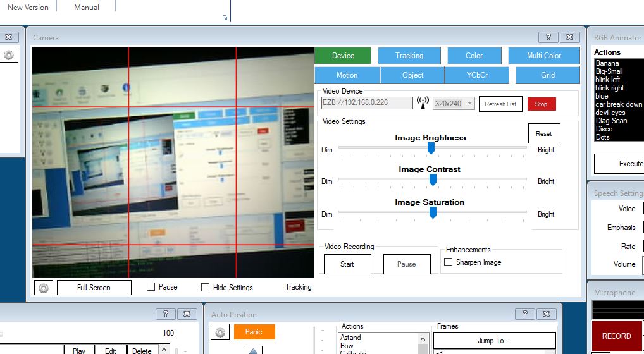Image resolution: width=644 pixels, height=354 pixels.
Task: Select Diag Scan action
Action: [x=611, y=121]
